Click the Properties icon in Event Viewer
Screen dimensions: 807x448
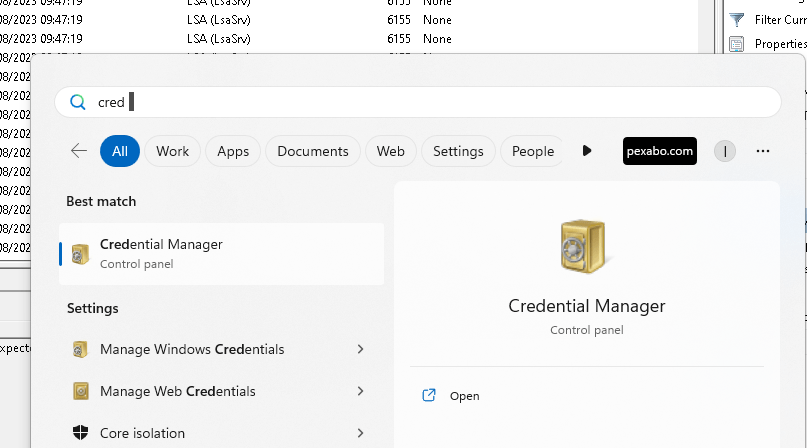point(737,44)
